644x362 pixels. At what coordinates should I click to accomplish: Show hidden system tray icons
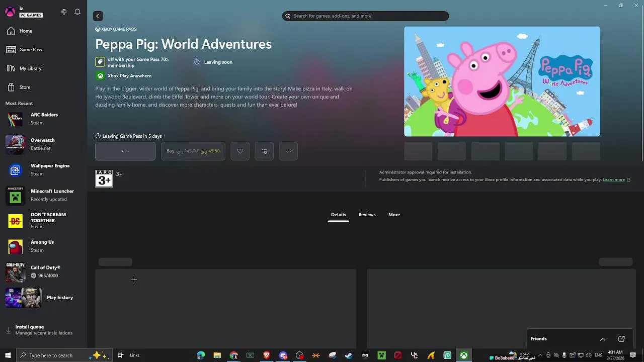[540, 355]
